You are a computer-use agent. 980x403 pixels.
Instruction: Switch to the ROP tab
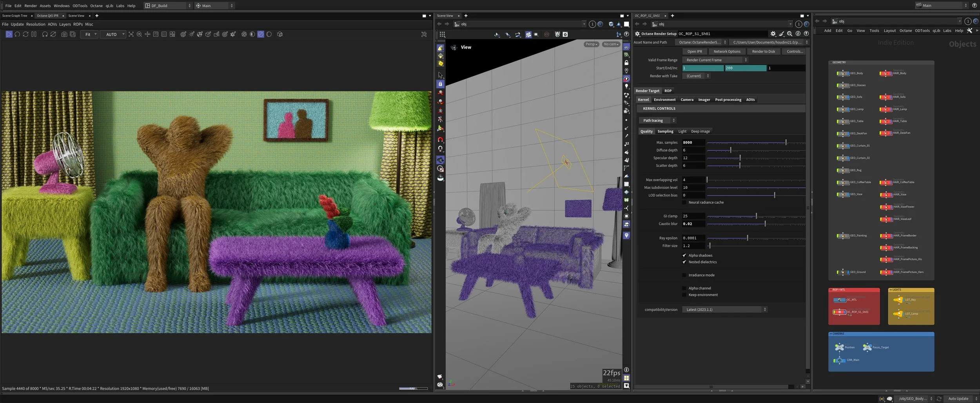tap(668, 91)
